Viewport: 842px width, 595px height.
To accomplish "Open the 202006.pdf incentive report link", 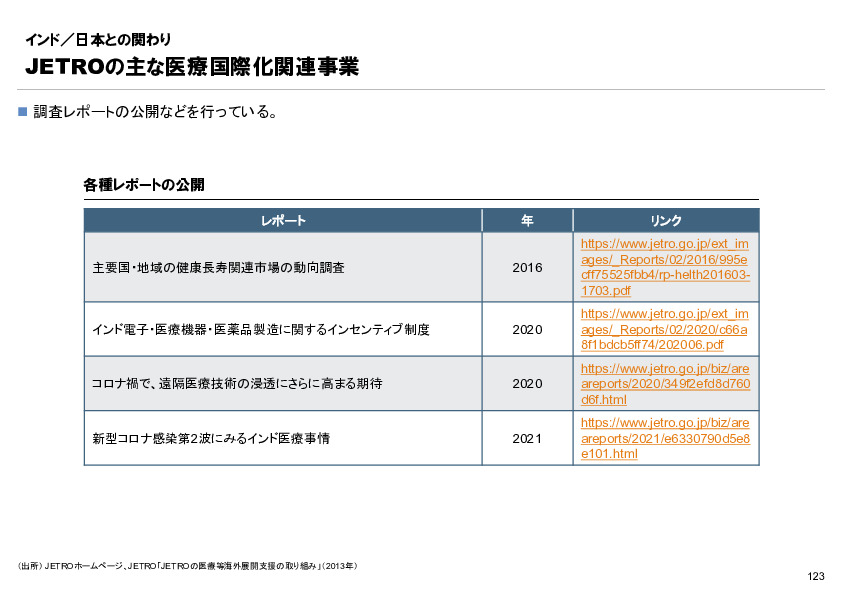I will tap(665, 328).
